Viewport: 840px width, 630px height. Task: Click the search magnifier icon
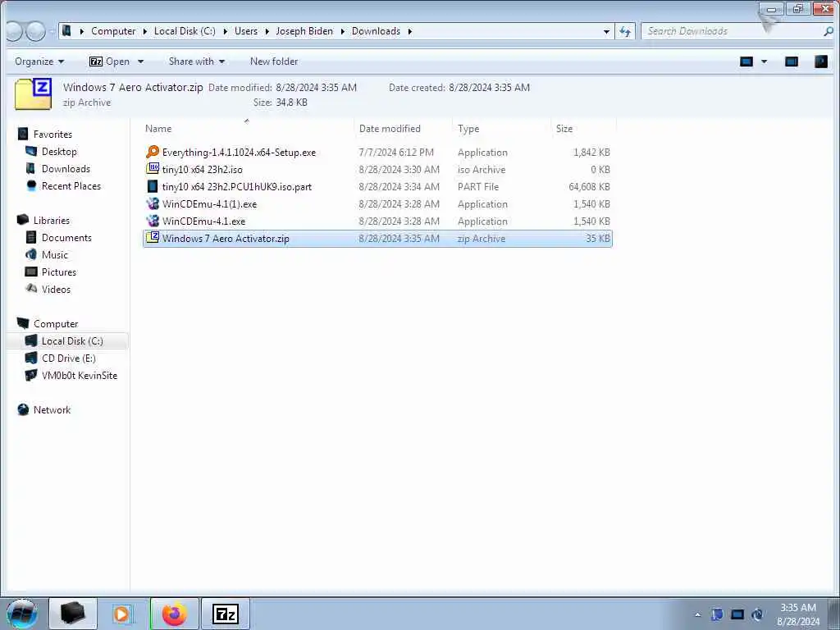[829, 31]
